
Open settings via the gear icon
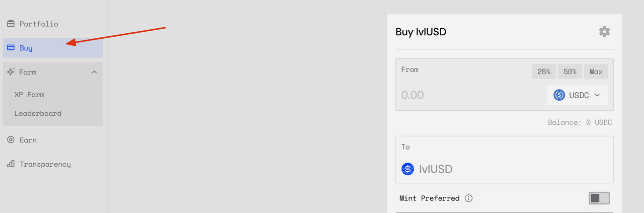pyautogui.click(x=604, y=32)
